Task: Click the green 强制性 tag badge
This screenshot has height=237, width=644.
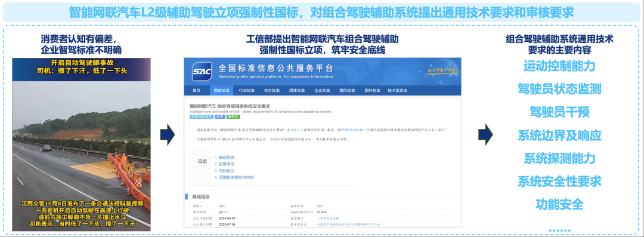Action: pos(234,117)
